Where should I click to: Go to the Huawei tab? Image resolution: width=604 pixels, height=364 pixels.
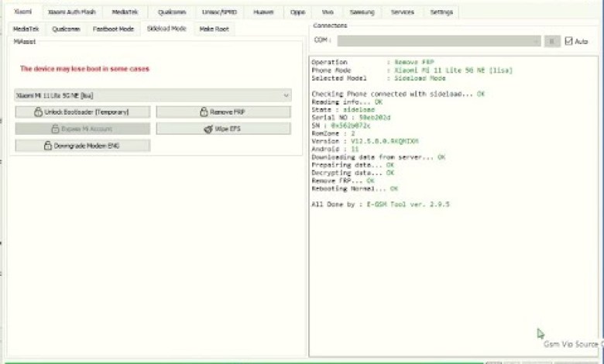click(263, 12)
